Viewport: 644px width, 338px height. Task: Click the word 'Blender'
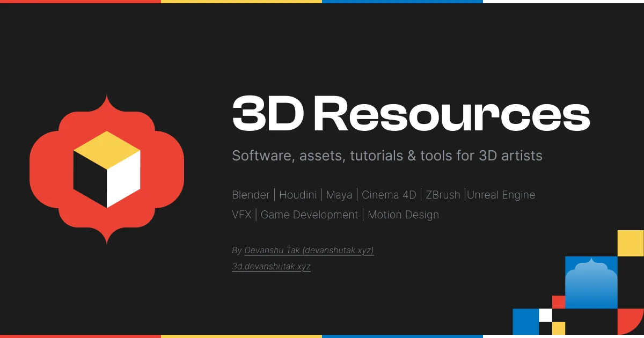tap(251, 195)
